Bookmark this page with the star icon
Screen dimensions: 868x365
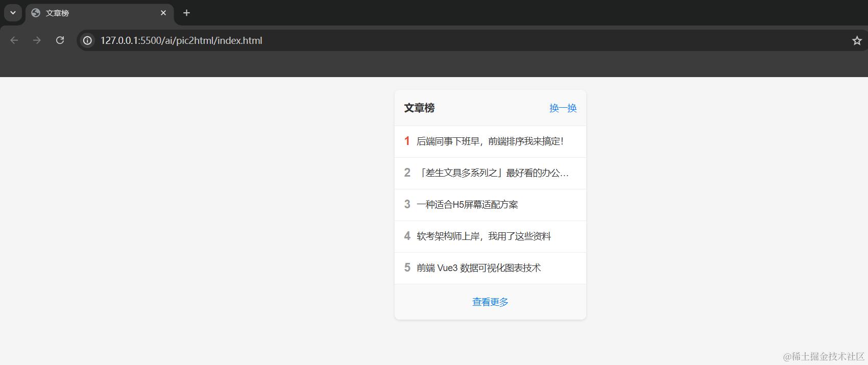857,40
